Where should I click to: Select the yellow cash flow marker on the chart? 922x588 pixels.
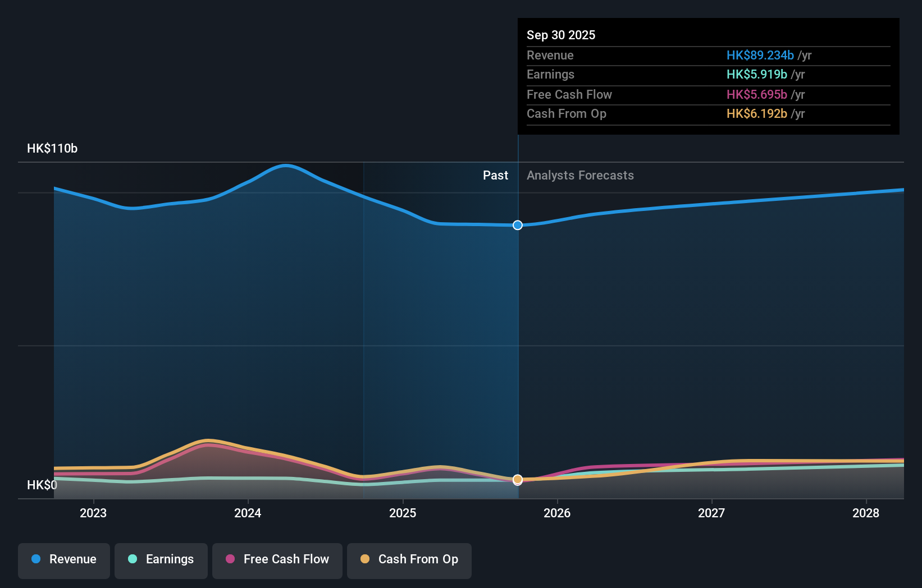pyautogui.click(x=517, y=479)
